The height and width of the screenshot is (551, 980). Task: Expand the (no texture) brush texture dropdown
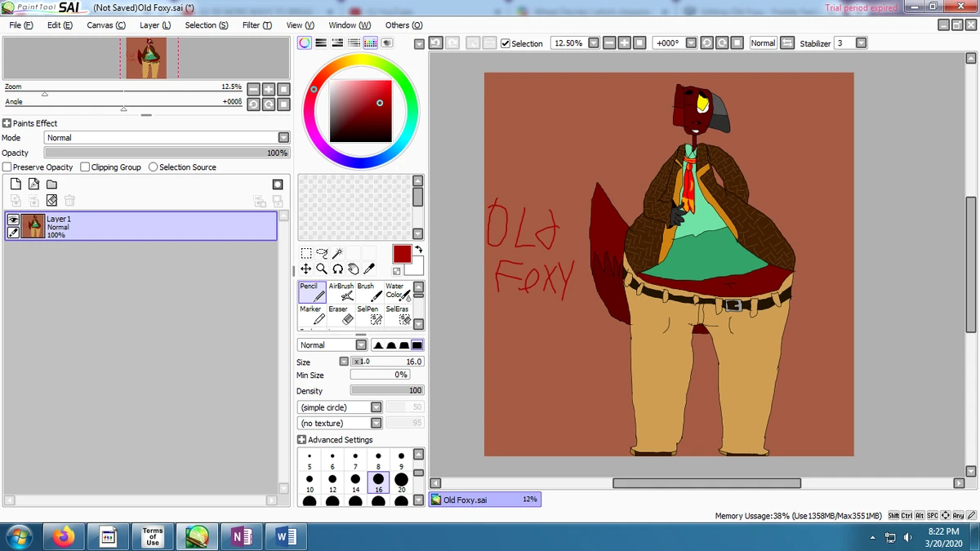pos(376,423)
